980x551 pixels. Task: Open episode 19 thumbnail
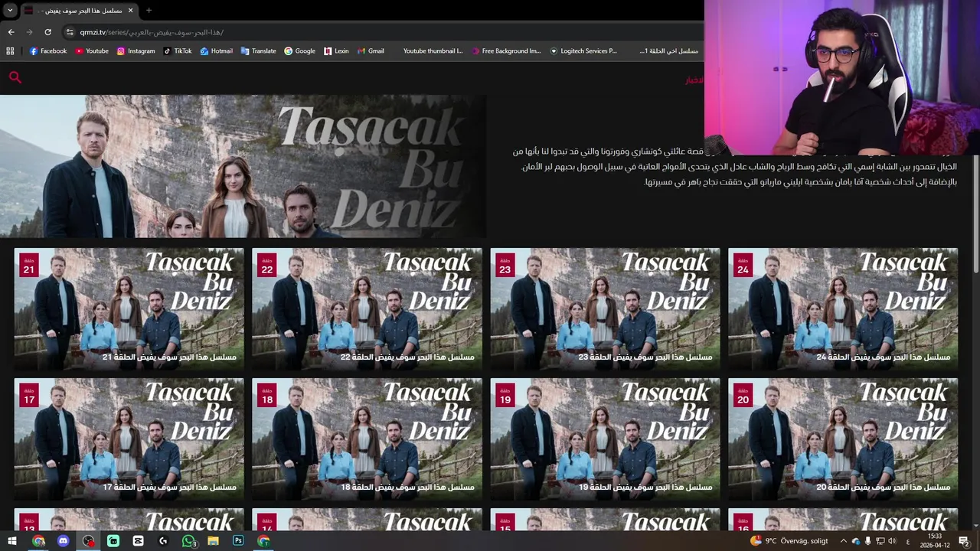605,439
